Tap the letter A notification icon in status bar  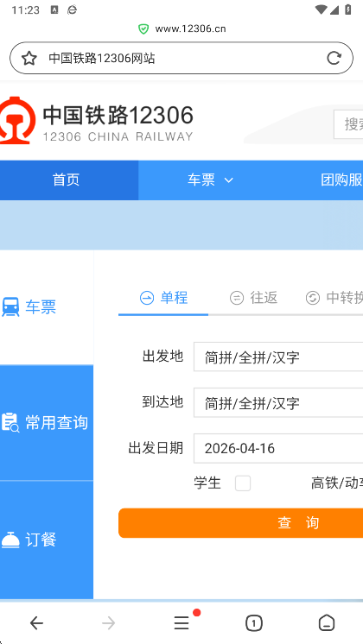54,9
